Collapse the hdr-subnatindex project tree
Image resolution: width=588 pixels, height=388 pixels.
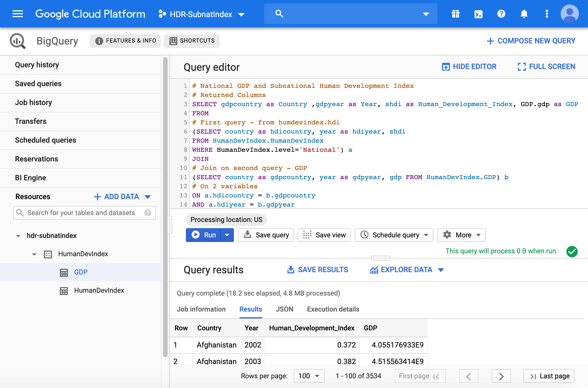[x=18, y=236]
